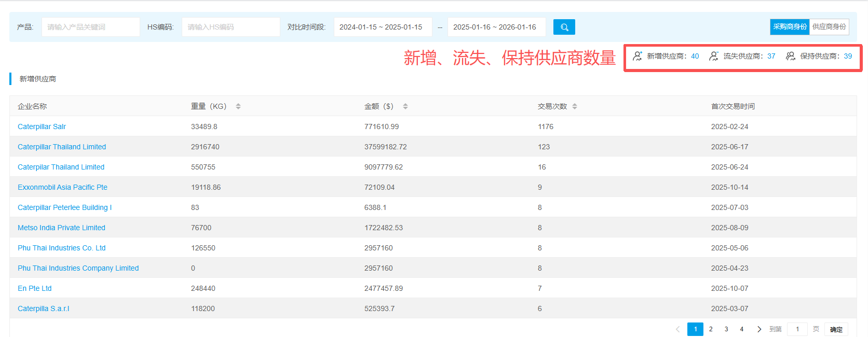Screen dimensions: 868x337
Task: Open first comparison date range 2024-01-15 picker
Action: pos(383,27)
